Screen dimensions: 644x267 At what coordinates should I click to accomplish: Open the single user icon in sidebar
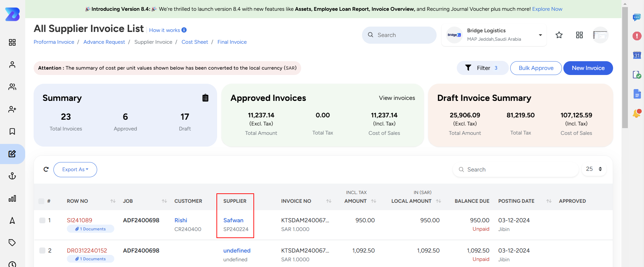pos(12,65)
